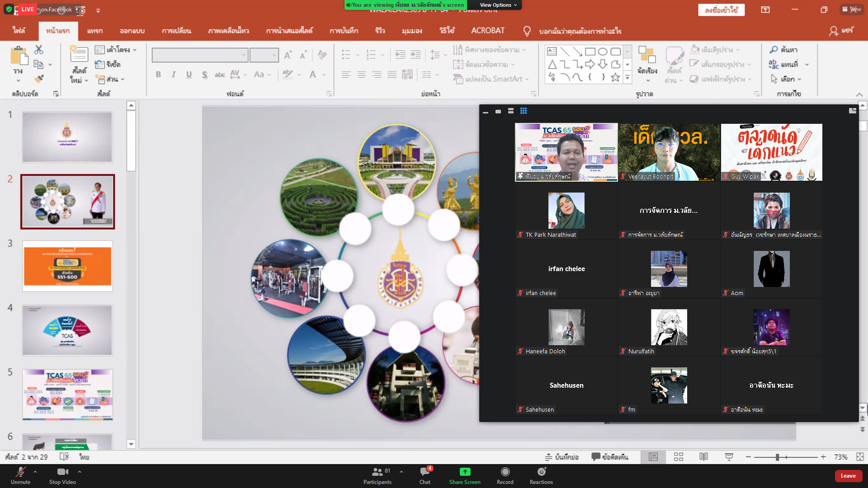Switch Zoom panel to gallery grid view
This screenshot has width=868, height=488.
coord(524,111)
